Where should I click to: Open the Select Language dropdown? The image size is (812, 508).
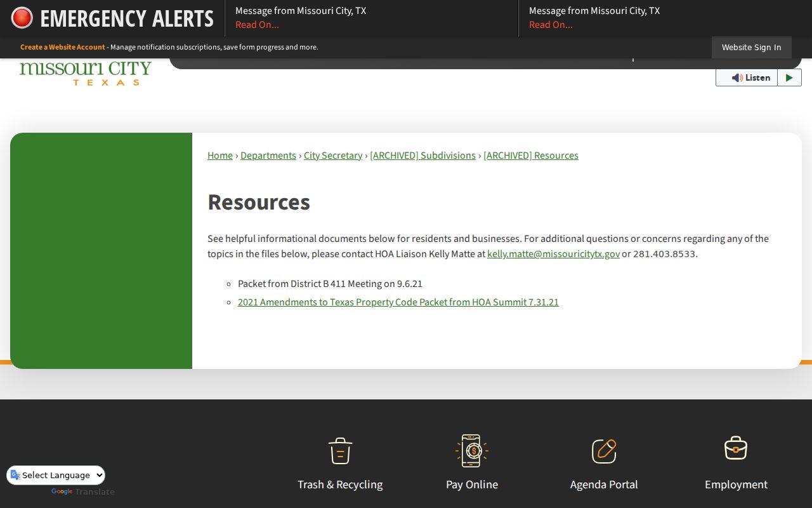[x=56, y=475]
